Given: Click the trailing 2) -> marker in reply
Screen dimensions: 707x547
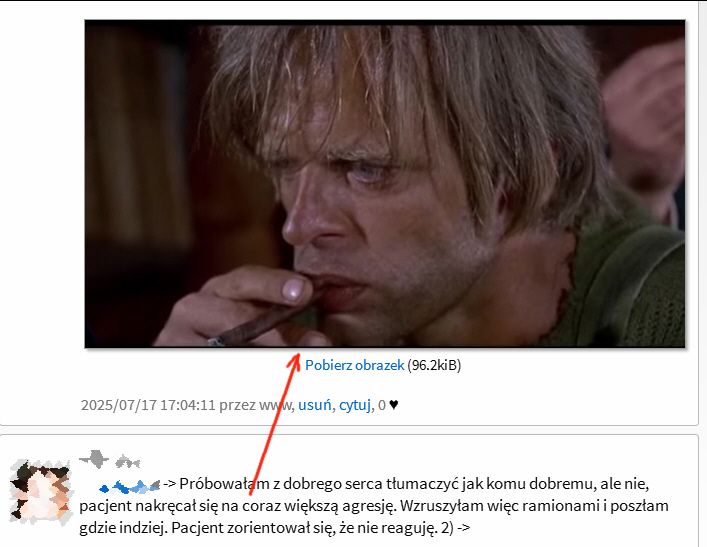Looking at the screenshot, I should click(455, 528).
